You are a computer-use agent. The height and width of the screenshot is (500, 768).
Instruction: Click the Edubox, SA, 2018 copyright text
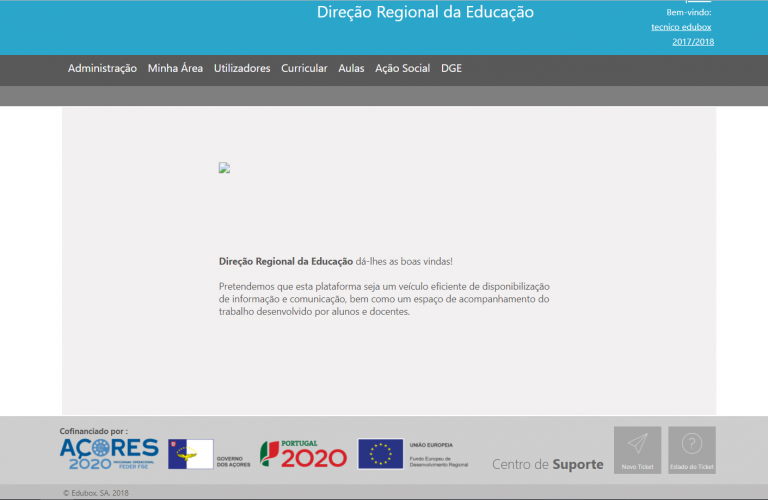(x=96, y=492)
